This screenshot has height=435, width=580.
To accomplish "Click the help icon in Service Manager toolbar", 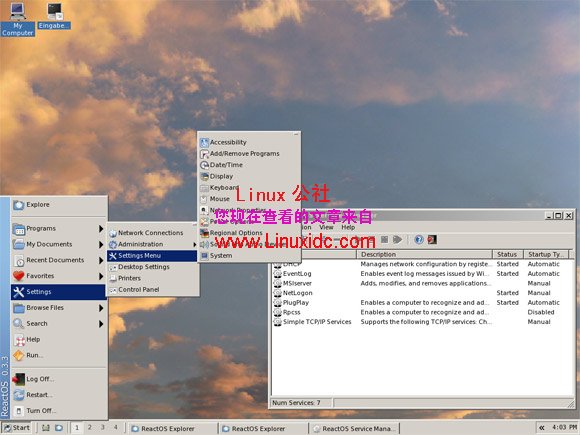I will [419, 240].
